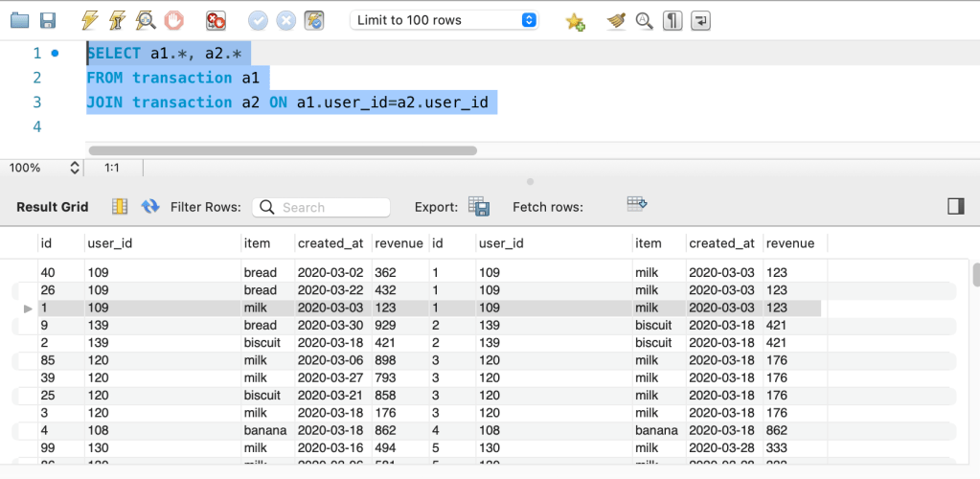980x479 pixels.
Task: Commit the current transaction
Action: pyautogui.click(x=258, y=20)
